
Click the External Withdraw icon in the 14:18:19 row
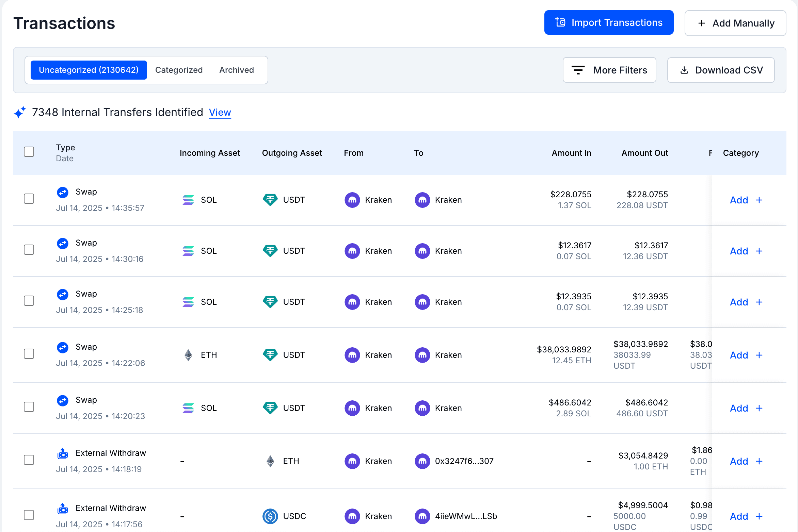63,453
